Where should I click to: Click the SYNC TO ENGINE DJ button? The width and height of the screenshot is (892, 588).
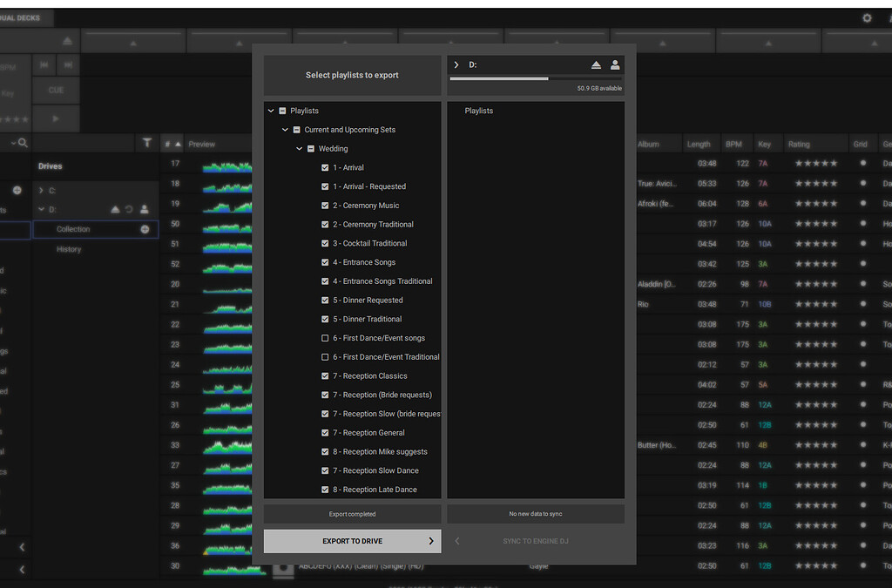tap(534, 541)
